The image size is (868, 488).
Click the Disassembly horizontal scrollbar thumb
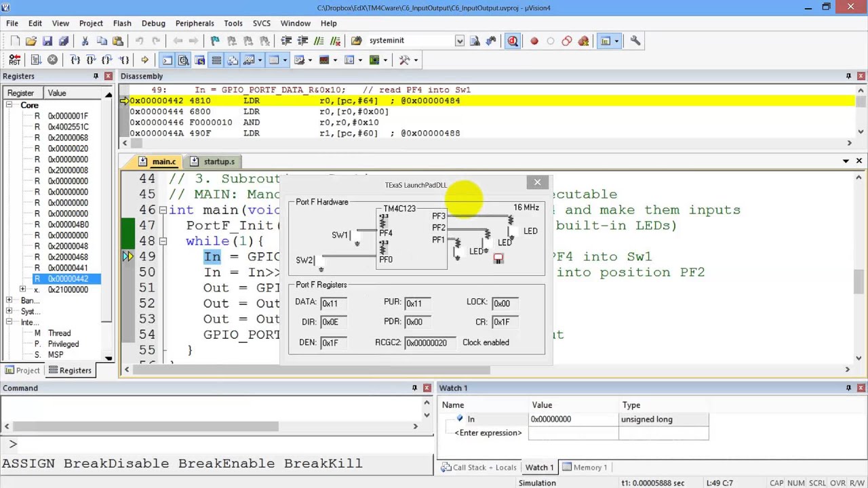137,143
